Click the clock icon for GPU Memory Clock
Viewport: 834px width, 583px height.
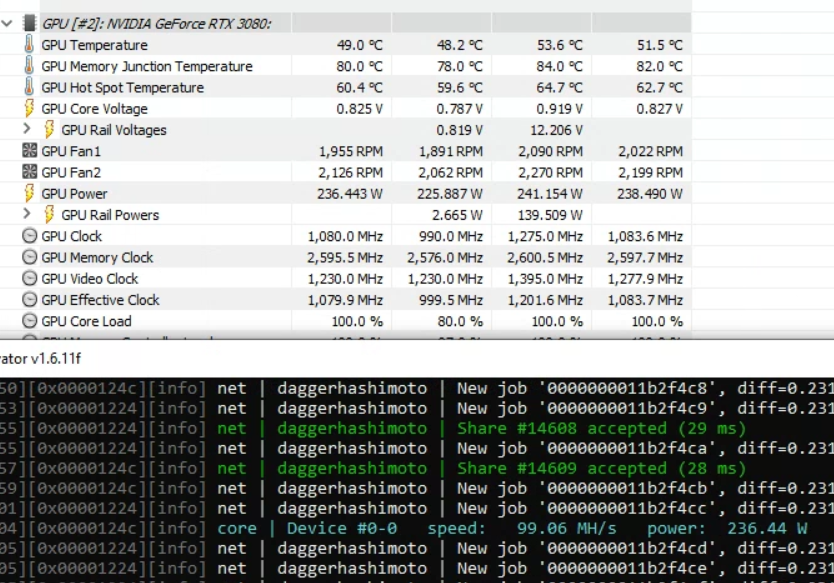click(x=30, y=257)
